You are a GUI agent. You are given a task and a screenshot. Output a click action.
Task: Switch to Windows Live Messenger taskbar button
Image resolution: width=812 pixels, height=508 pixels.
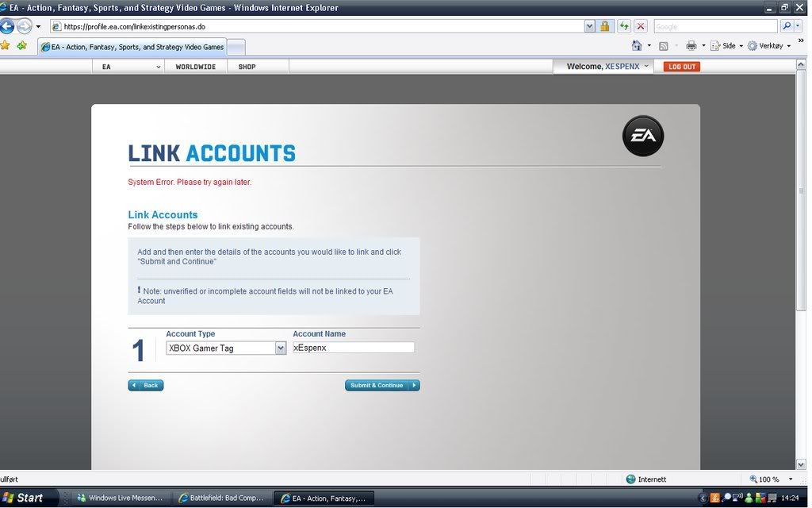121,498
